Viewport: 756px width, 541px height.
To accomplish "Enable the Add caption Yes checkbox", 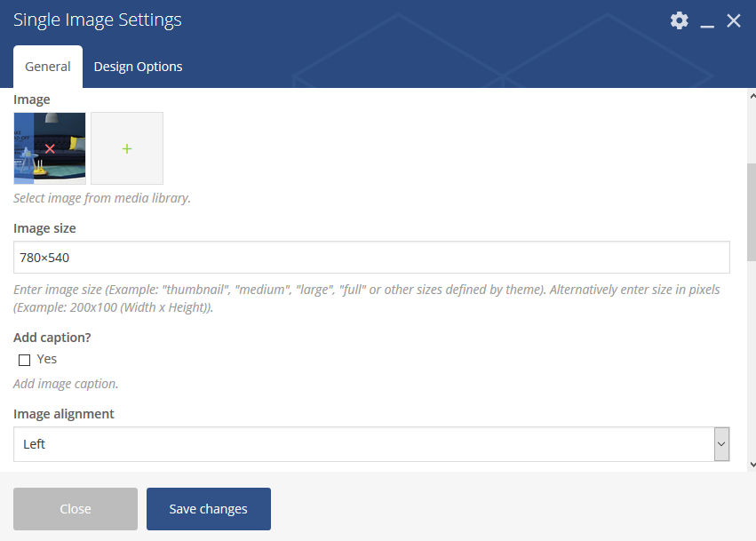I will click(24, 360).
